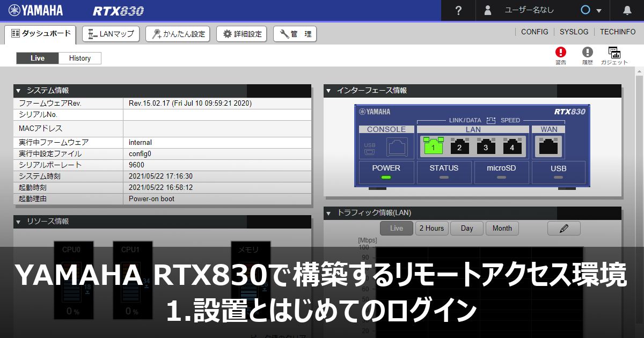The image size is (644, 338).
Task: Select the Day traffic view
Action: [466, 228]
